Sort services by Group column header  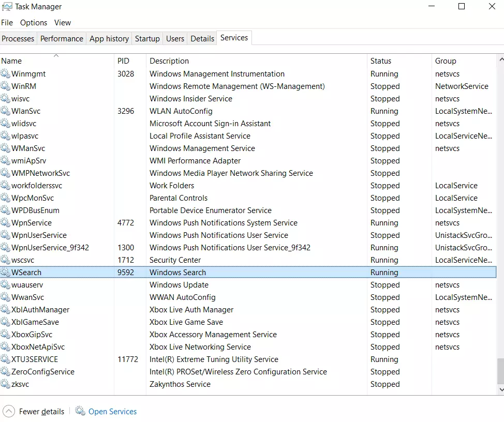[x=464, y=61]
